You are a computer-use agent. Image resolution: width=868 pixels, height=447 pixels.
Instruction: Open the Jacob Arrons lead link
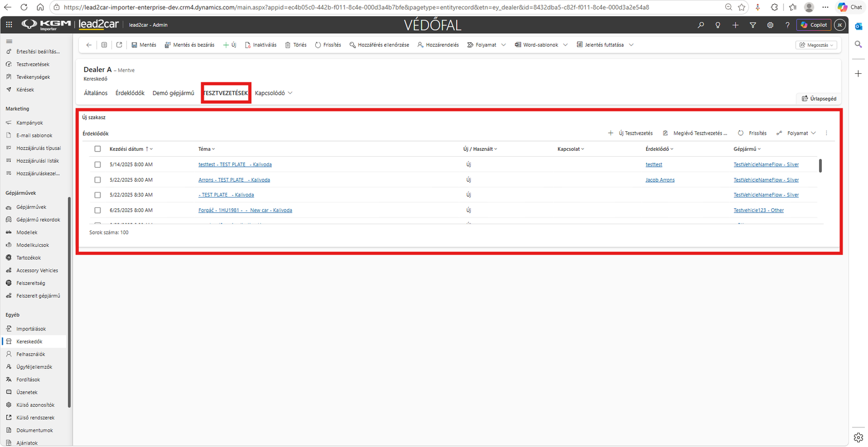(660, 180)
